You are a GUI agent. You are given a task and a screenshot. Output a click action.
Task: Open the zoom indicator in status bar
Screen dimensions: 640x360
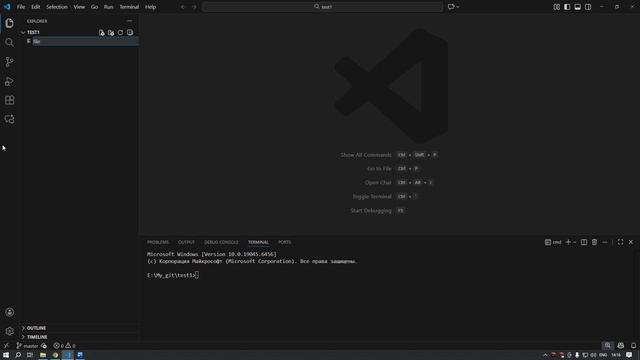(x=608, y=346)
